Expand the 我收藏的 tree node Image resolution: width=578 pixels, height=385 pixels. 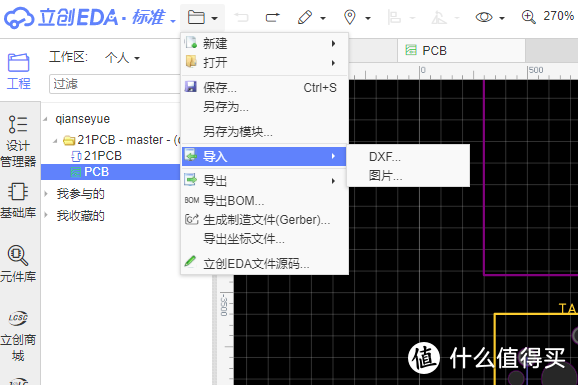click(x=46, y=215)
